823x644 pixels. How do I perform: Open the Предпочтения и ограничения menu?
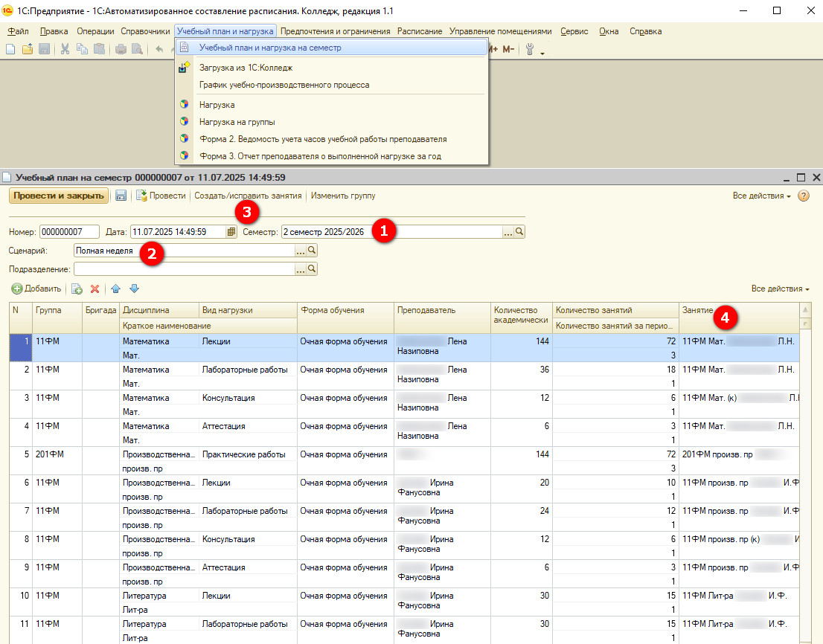pos(335,31)
